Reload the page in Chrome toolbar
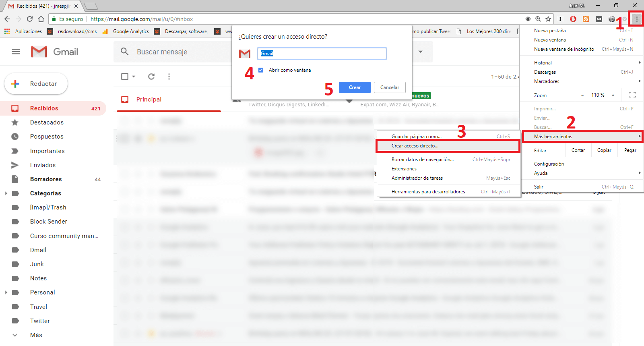This screenshot has height=346, width=644. click(30, 19)
